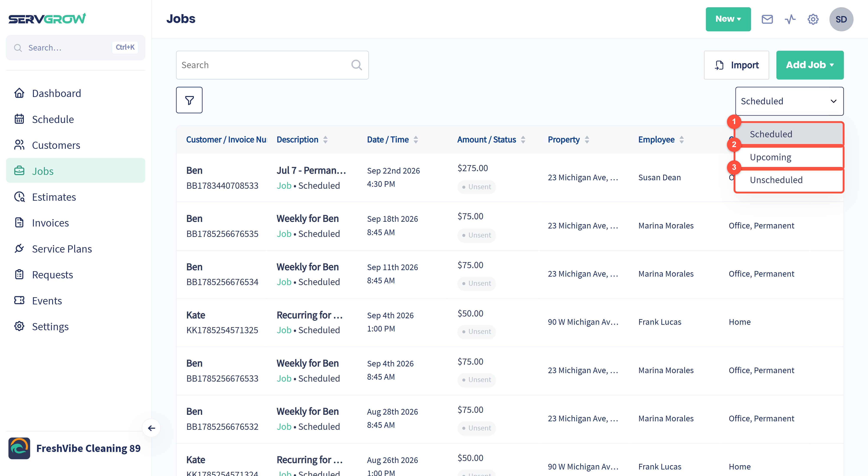The height and width of the screenshot is (476, 868).
Task: Focus the sidebar global Search field
Action: pyautogui.click(x=76, y=48)
